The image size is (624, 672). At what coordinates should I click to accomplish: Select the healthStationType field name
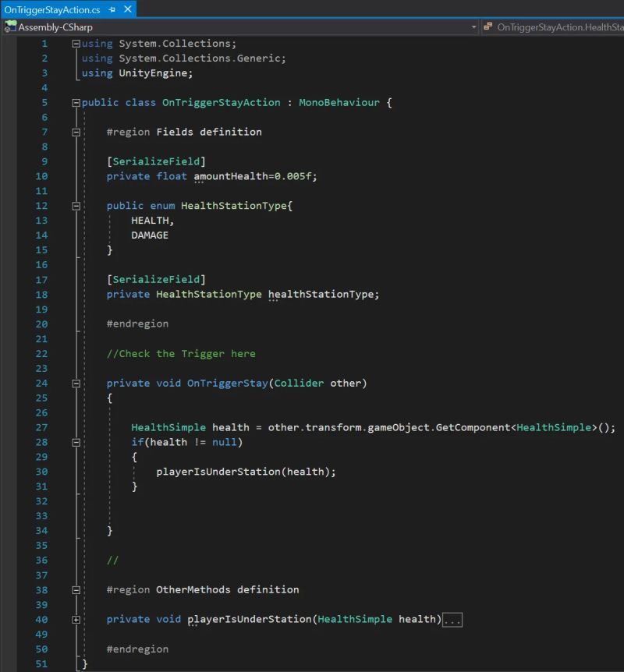coord(319,294)
